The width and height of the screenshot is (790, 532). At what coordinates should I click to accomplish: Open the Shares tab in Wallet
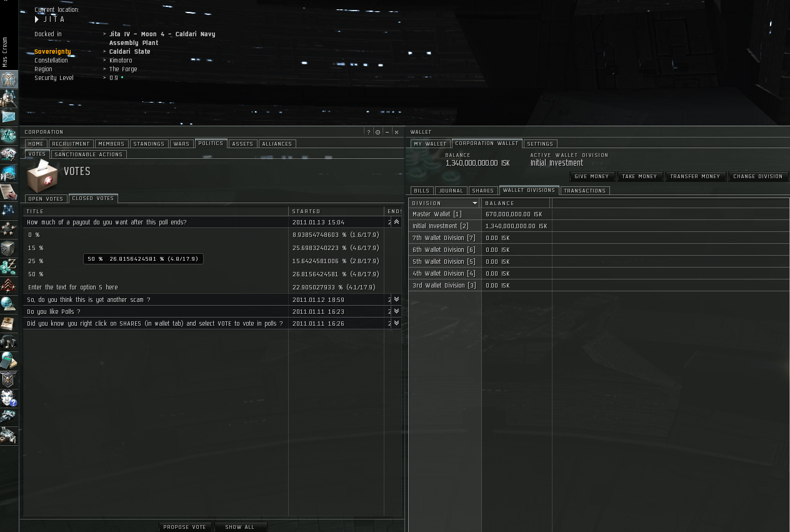click(x=482, y=191)
